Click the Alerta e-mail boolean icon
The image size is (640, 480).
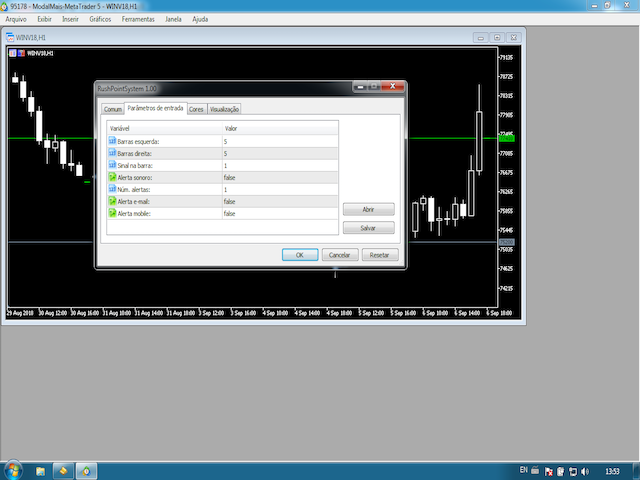pyautogui.click(x=112, y=201)
